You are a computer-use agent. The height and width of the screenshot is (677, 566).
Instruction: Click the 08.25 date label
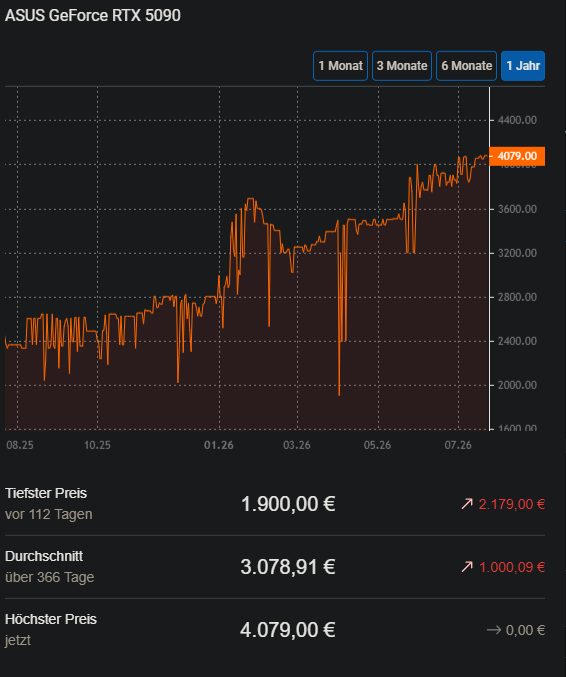point(20,445)
